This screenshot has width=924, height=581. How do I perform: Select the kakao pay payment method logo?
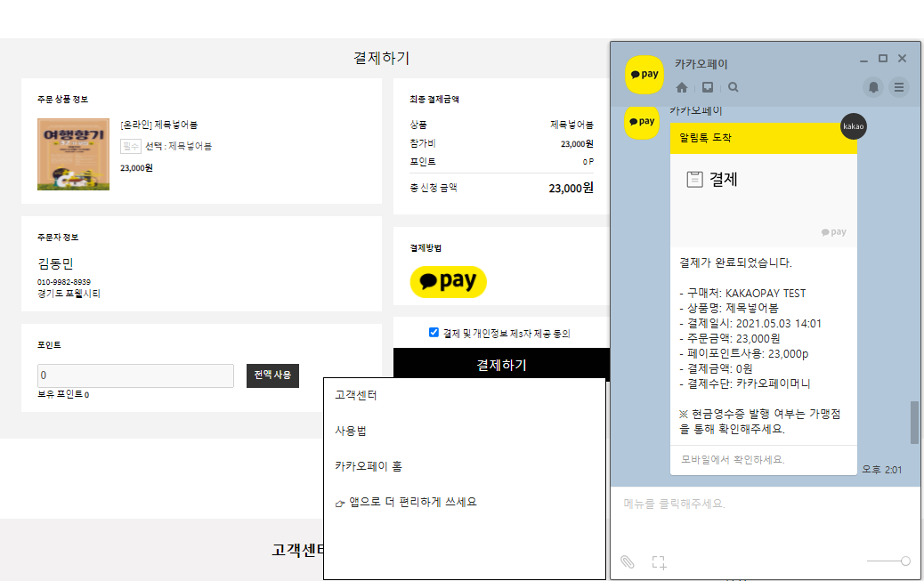pos(449,282)
